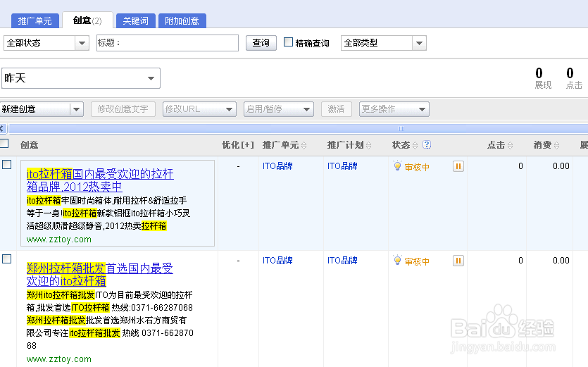This screenshot has width=588, height=367.
Task: Click pause icon in Zhengzhou creative row
Action: (x=458, y=261)
